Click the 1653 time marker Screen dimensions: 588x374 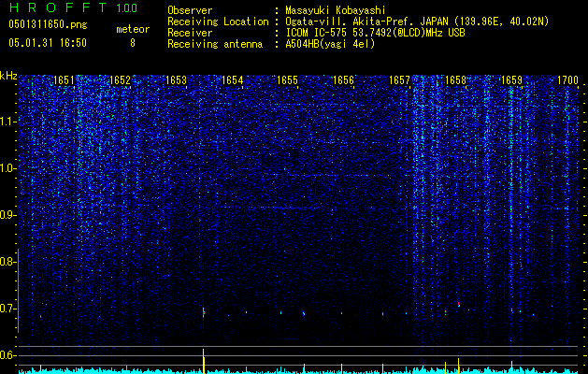pos(177,80)
